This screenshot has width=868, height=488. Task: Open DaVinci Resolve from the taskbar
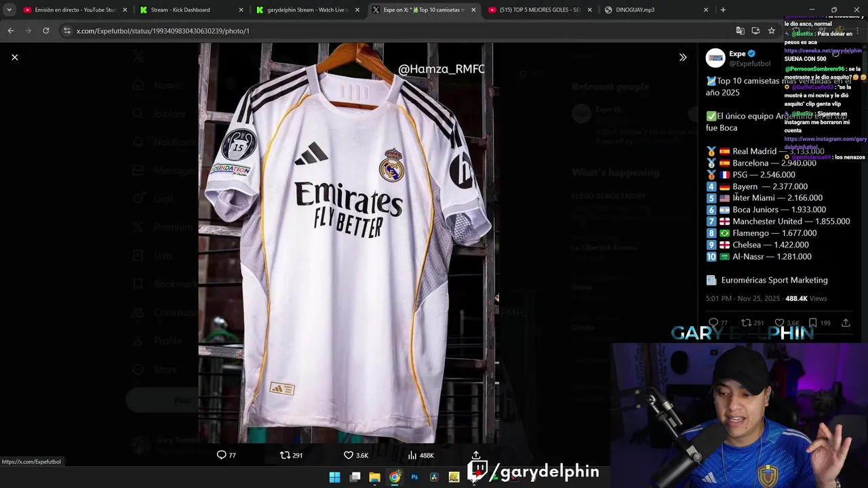[x=434, y=477]
